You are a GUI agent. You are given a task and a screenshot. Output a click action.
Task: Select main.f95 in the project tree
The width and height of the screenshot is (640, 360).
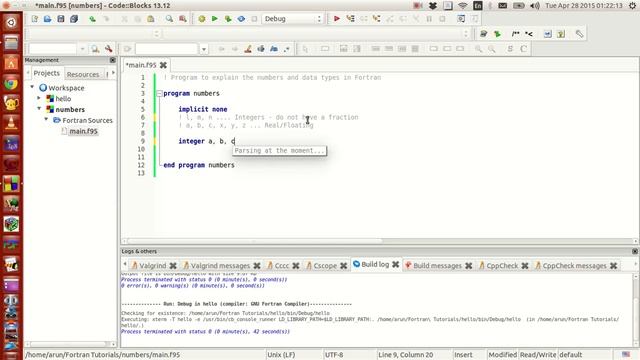click(x=83, y=131)
